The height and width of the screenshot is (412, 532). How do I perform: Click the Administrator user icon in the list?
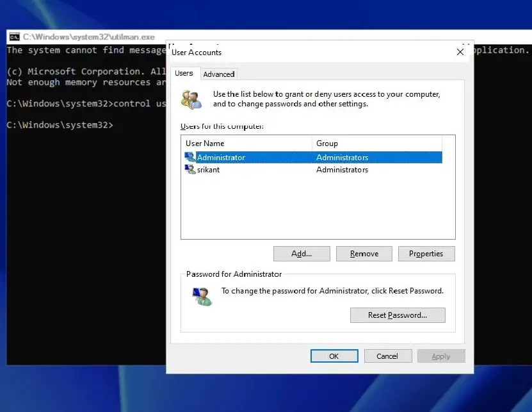(190, 157)
